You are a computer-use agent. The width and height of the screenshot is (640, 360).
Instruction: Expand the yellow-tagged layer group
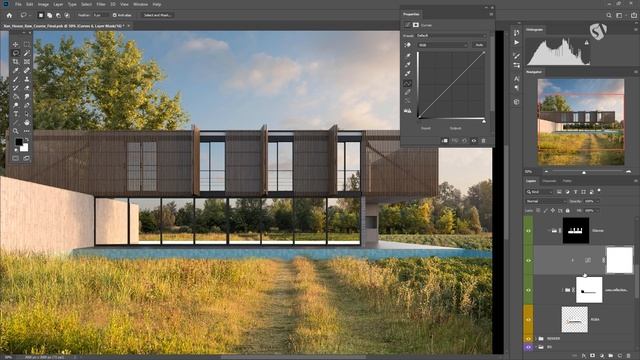536,338
